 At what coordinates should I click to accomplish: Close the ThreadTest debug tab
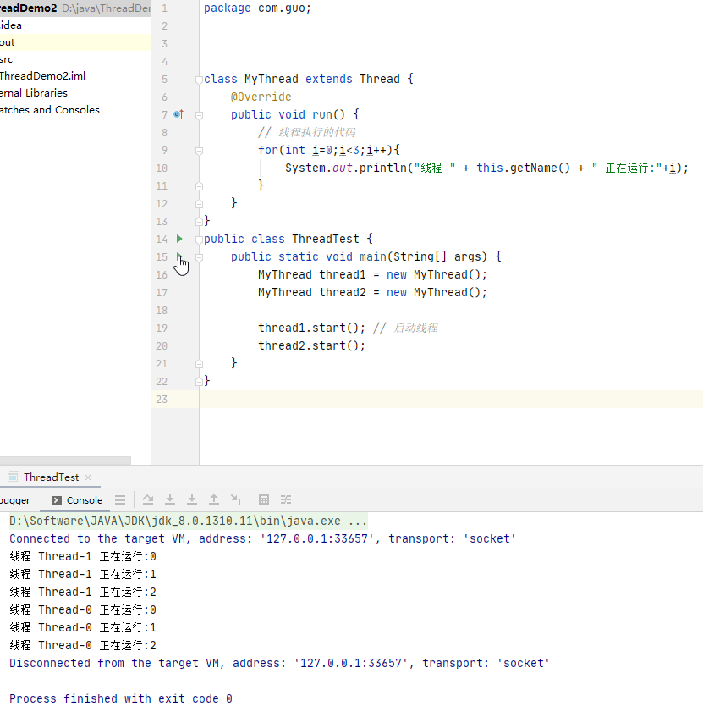coord(87,477)
